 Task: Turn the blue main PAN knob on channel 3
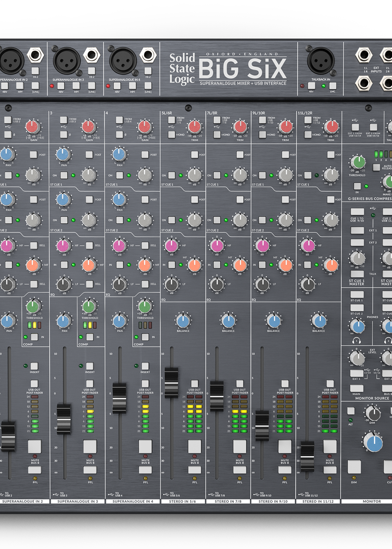64,321
